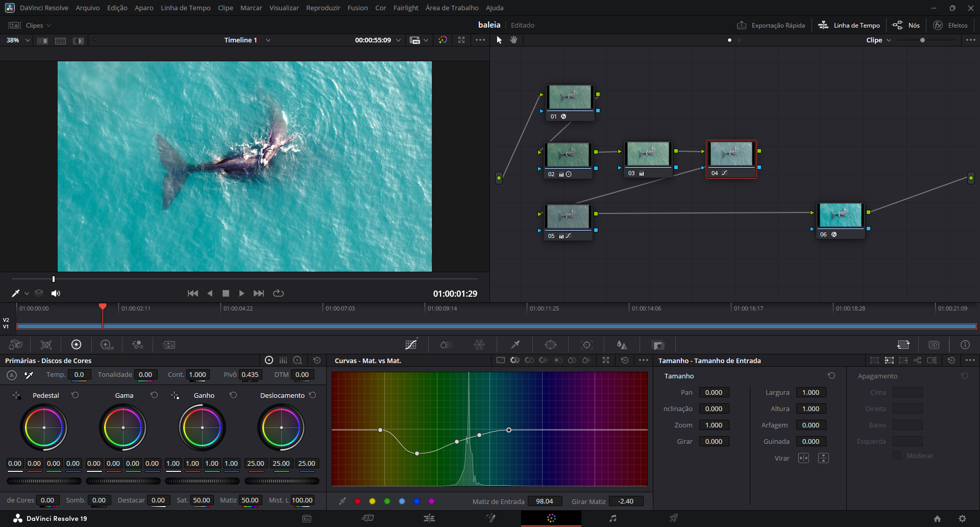The width and height of the screenshot is (980, 527).
Task: Open the Curves palette icon
Action: [x=411, y=345]
